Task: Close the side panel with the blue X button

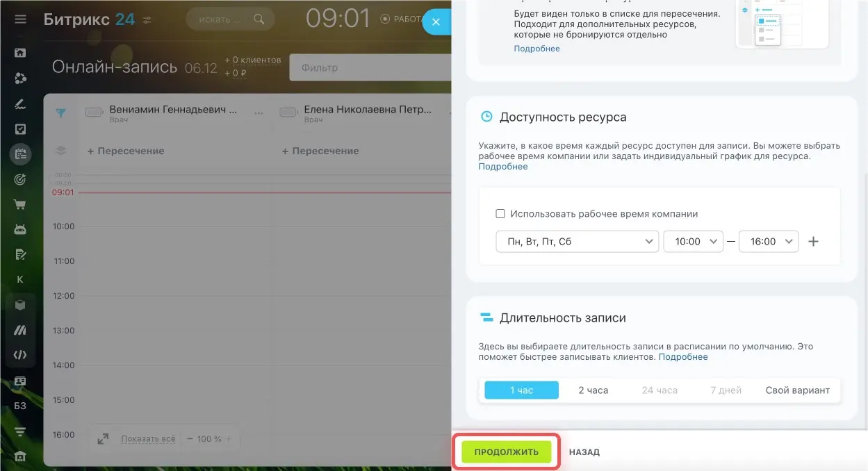Action: [436, 22]
